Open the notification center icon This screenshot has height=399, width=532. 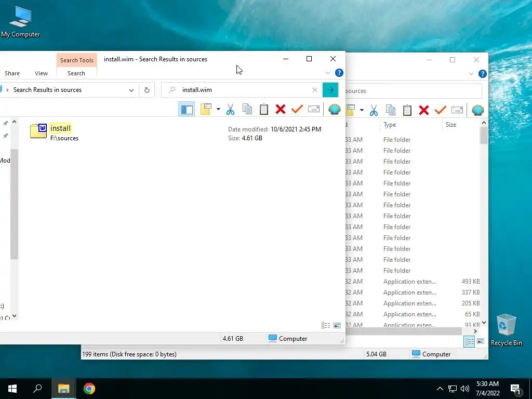pyautogui.click(x=516, y=389)
